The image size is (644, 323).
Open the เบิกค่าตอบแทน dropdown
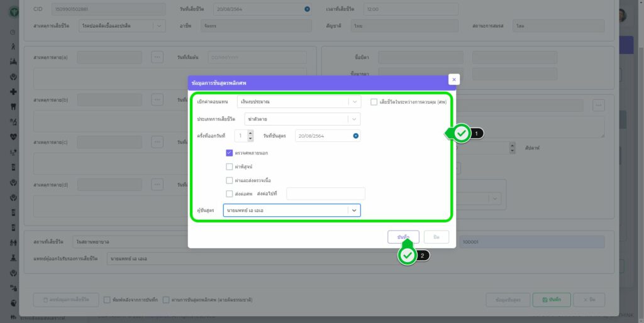299,102
